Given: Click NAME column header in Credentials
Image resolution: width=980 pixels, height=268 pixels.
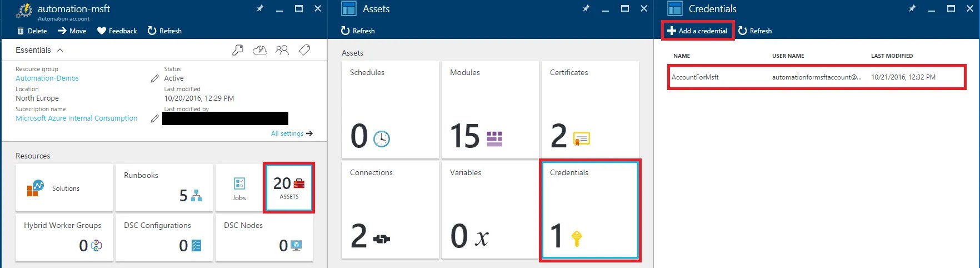Looking at the screenshot, I should click(x=682, y=56).
